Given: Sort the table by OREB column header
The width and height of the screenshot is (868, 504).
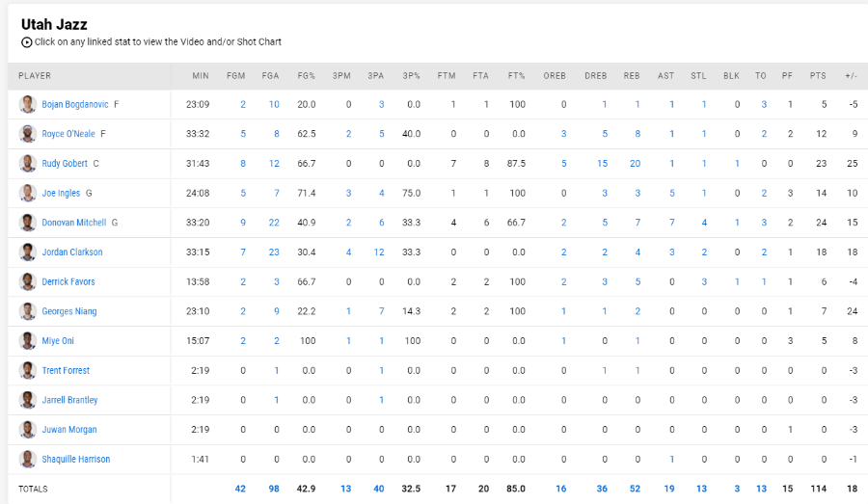Looking at the screenshot, I should [x=555, y=76].
